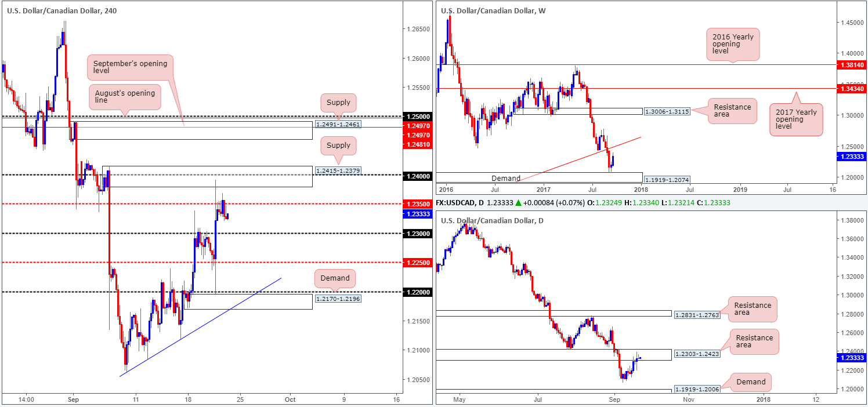The image size is (868, 407).
Task: Click the 2019 label on weekly time axis
Action: point(740,189)
